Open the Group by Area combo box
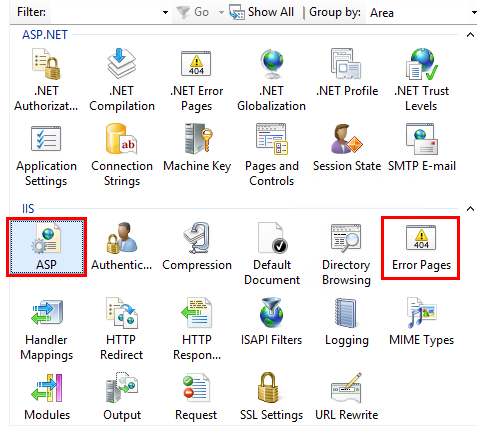477x428 pixels. tap(422, 13)
